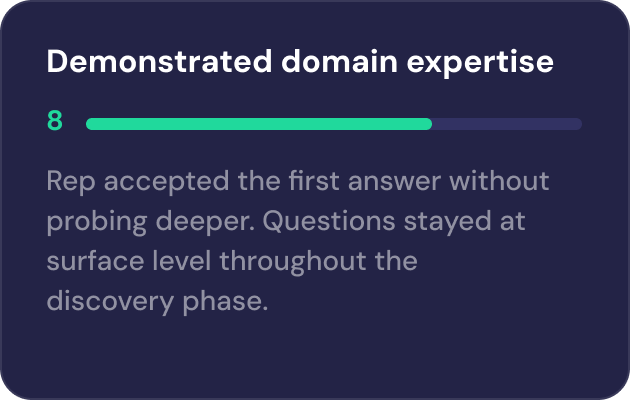
Task: Click the green filled portion of the score bar
Action: click(x=258, y=124)
